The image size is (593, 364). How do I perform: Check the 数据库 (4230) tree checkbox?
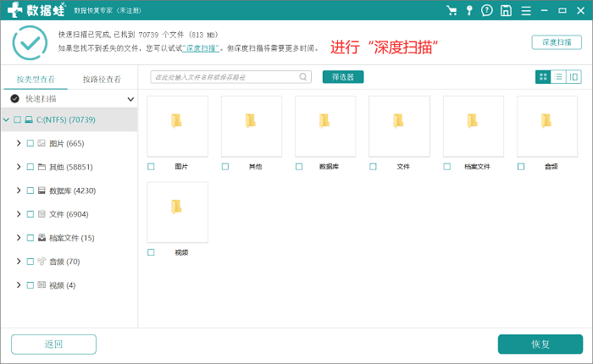(x=30, y=190)
